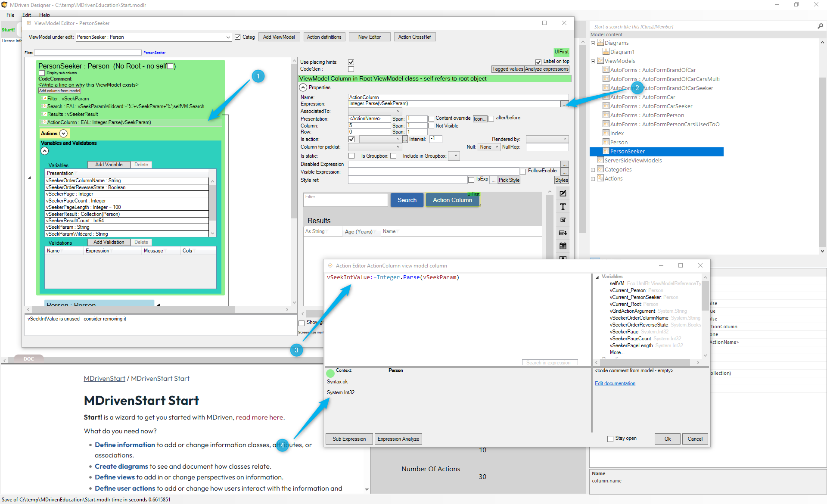Toggle the Categ checkbox
Image resolution: width=827 pixels, height=504 pixels.
237,37
